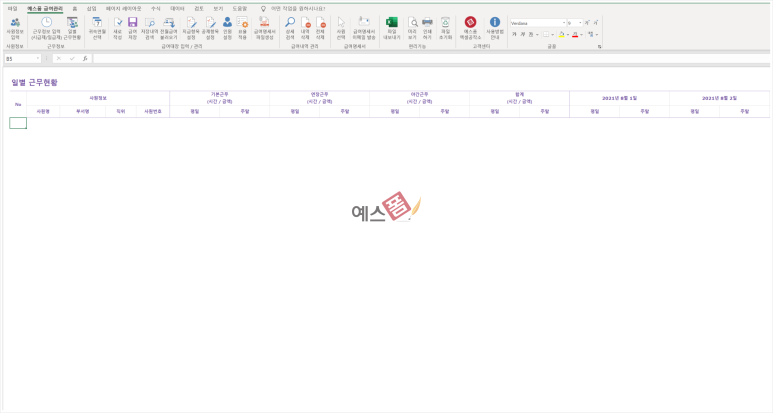Select the highlighted empty cell under No
773x413 pixels.
pyautogui.click(x=18, y=123)
